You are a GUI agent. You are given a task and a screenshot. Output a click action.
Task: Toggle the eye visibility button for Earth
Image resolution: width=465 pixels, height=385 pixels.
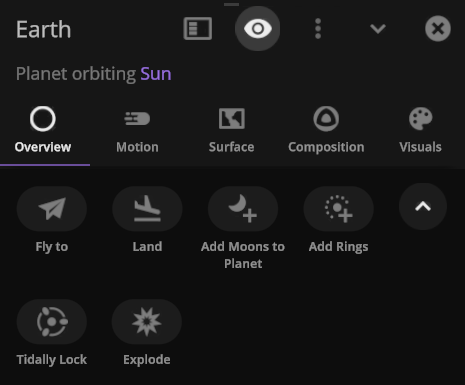click(258, 29)
